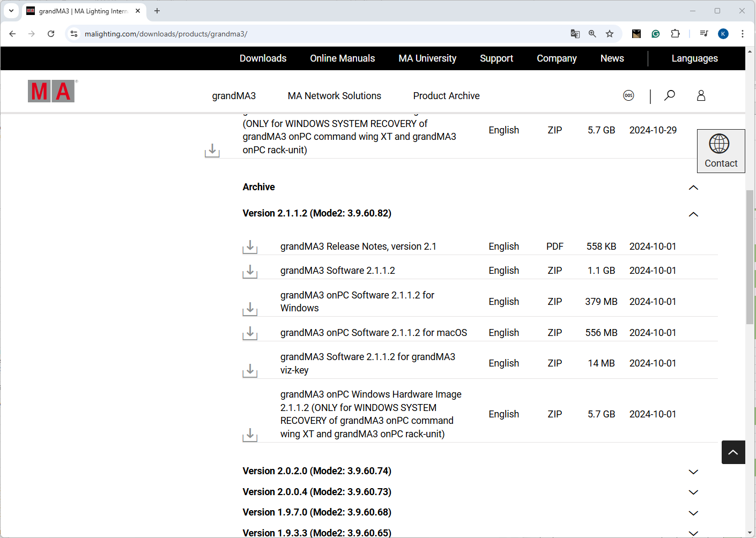Click the Contact globe button
The width and height of the screenshot is (756, 538).
point(721,151)
